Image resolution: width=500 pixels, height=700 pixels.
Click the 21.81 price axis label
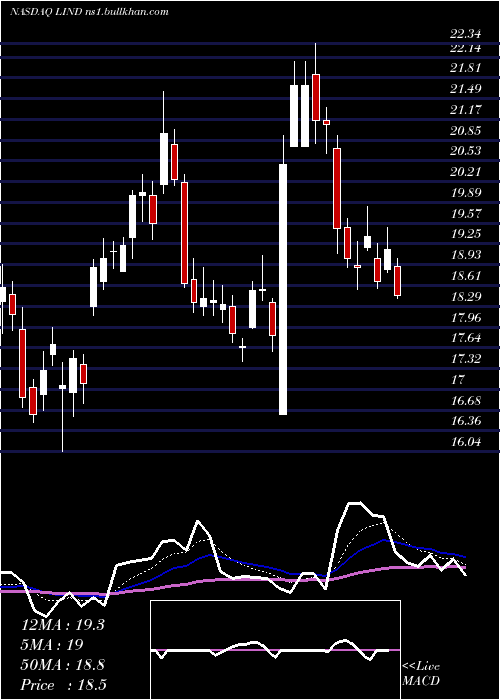point(465,68)
